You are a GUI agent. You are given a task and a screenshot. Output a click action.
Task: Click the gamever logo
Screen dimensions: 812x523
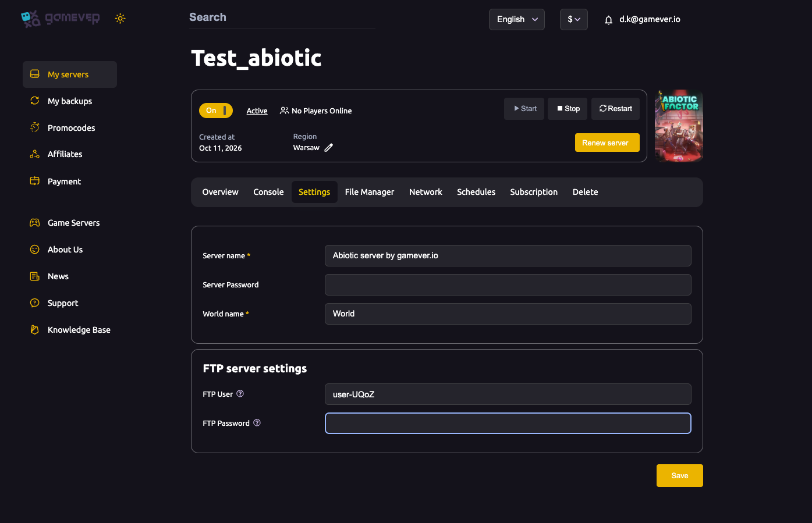click(61, 19)
